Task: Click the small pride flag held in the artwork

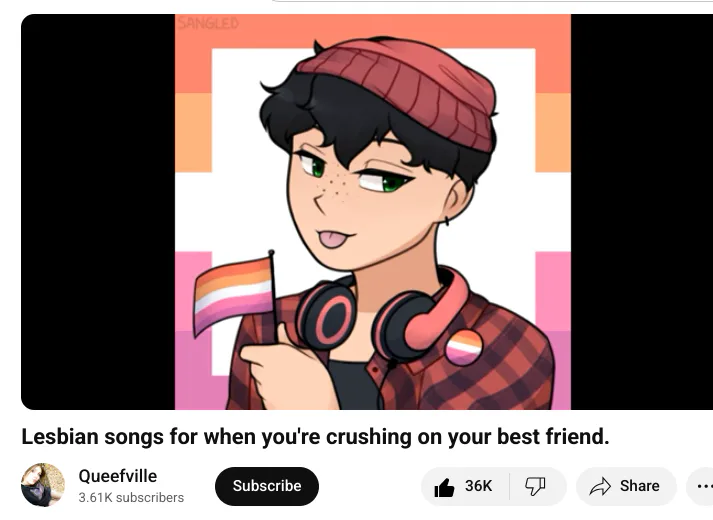Action: (234, 295)
